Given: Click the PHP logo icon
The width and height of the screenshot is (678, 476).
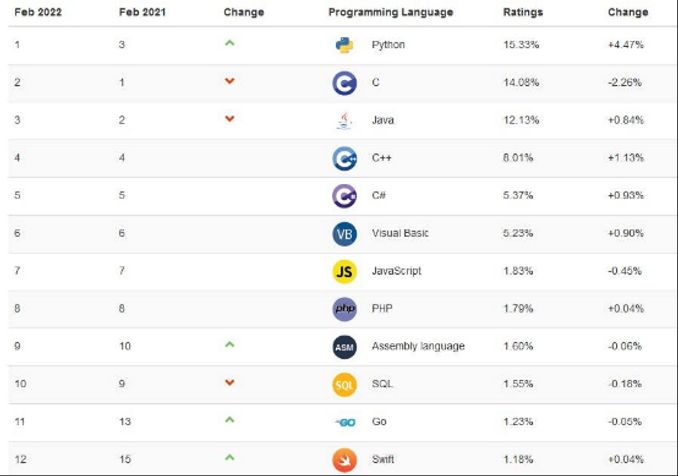Looking at the screenshot, I should 344,309.
